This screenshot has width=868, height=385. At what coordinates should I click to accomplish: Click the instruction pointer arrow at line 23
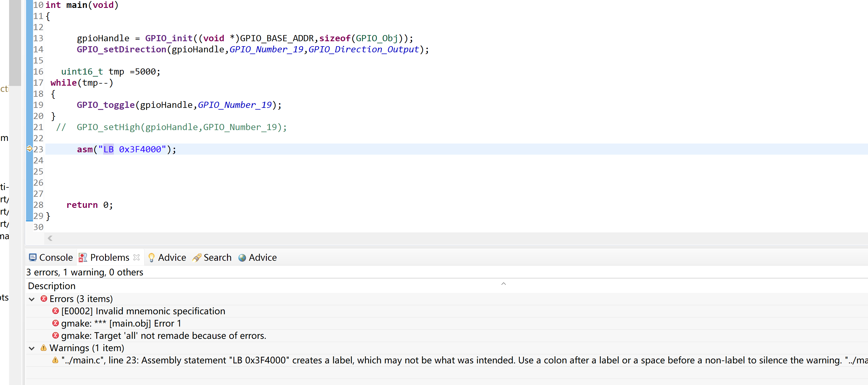[29, 149]
